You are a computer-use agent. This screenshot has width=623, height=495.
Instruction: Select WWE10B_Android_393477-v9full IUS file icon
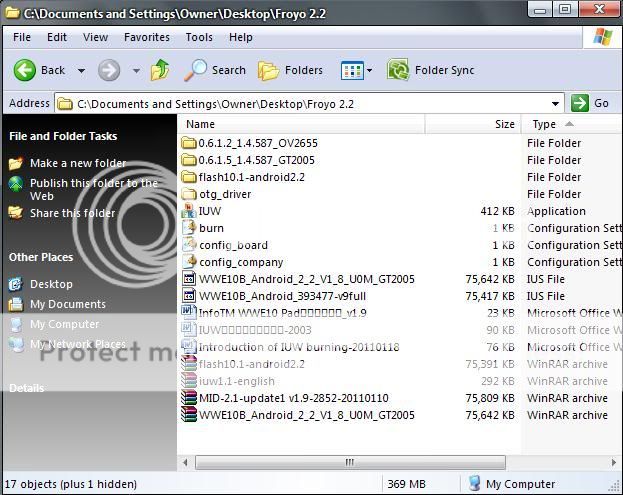[189, 296]
